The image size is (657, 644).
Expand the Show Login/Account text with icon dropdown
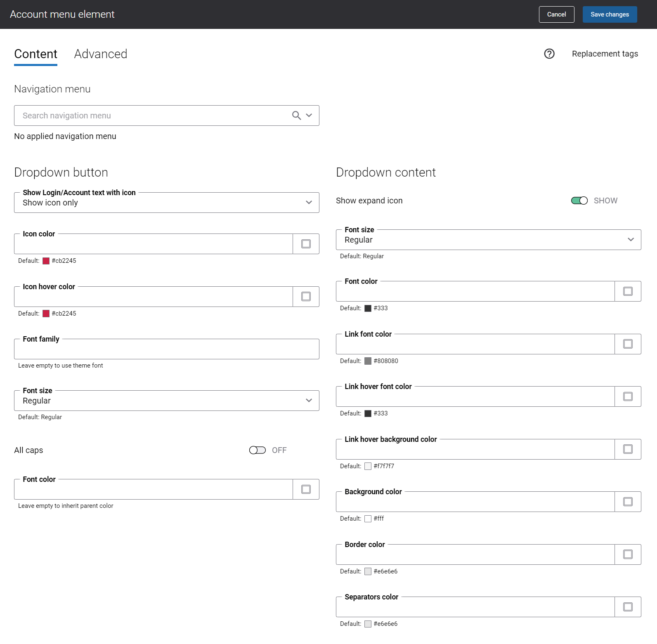coord(166,203)
